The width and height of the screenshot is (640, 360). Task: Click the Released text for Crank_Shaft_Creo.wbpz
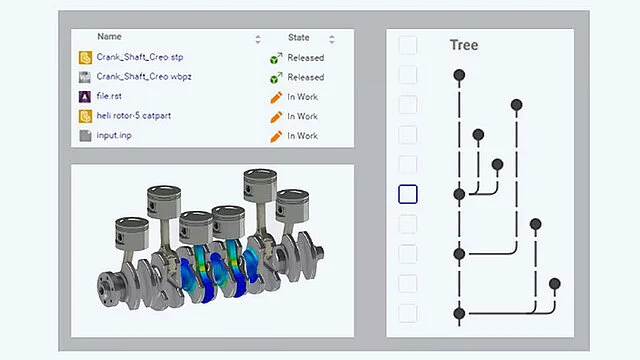(x=306, y=78)
